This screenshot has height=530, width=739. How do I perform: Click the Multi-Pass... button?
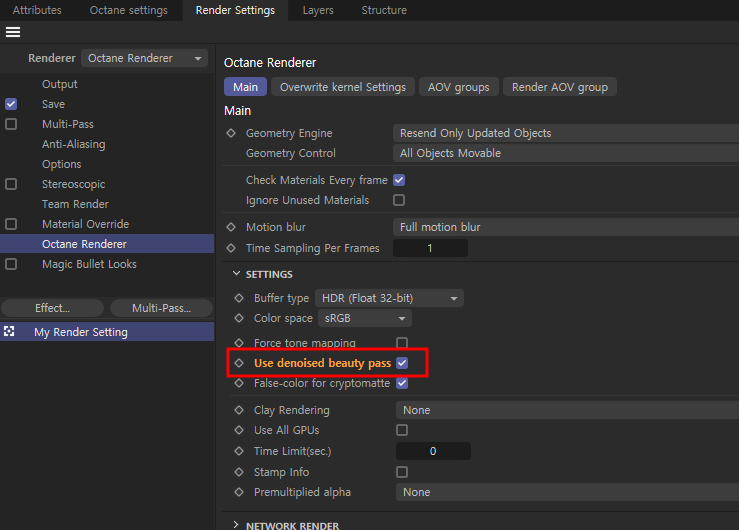point(161,308)
